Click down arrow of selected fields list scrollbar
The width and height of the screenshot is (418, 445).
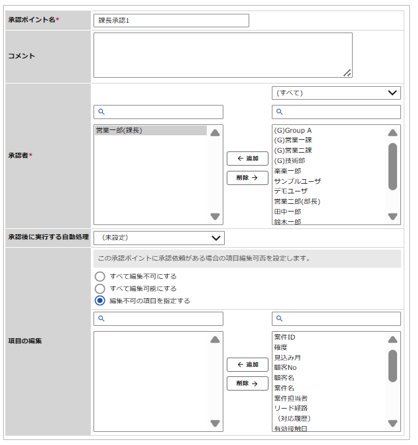point(215,423)
